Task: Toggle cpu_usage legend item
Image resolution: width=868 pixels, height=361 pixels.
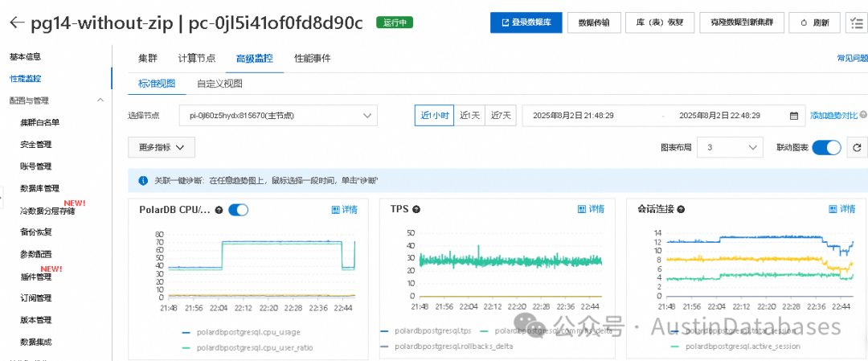Action: pyautogui.click(x=241, y=332)
